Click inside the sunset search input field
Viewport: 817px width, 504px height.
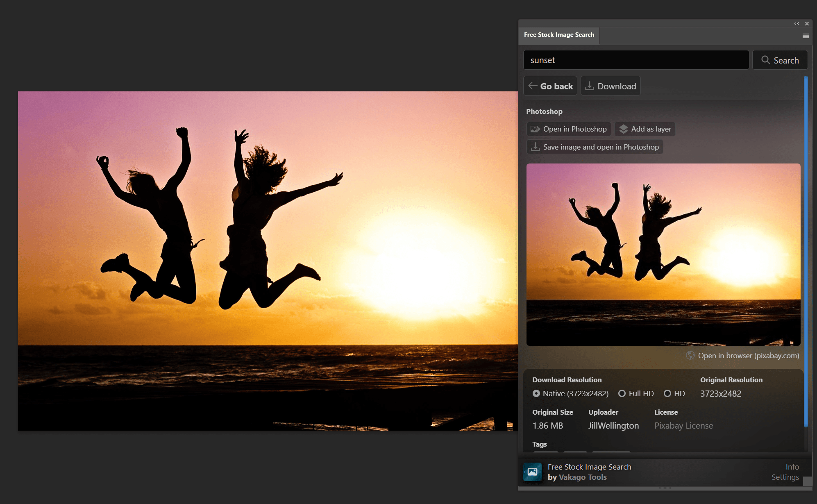click(x=635, y=60)
